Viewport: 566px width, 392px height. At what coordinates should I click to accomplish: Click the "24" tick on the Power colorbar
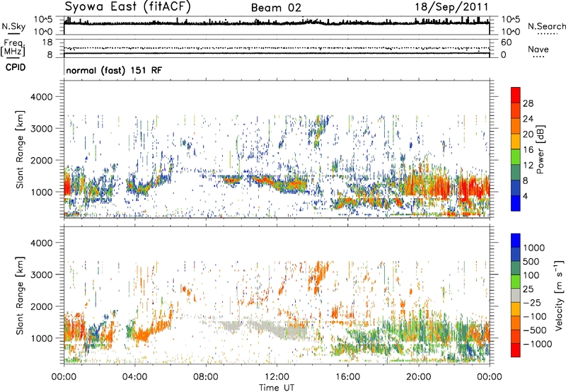pos(528,119)
